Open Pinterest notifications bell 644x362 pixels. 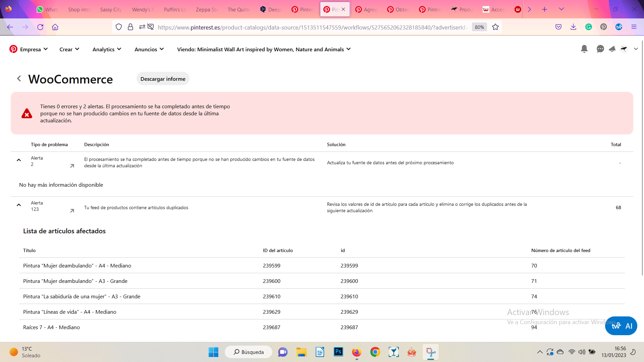584,49
